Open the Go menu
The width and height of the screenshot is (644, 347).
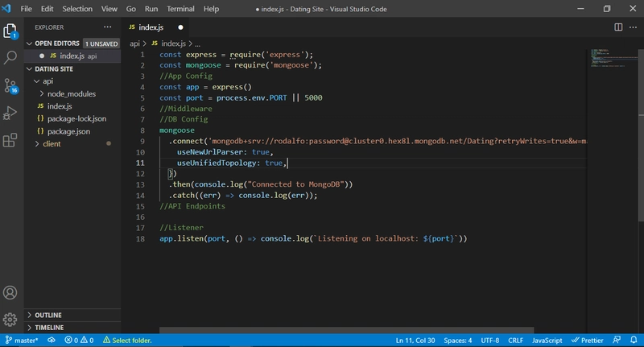[131, 9]
